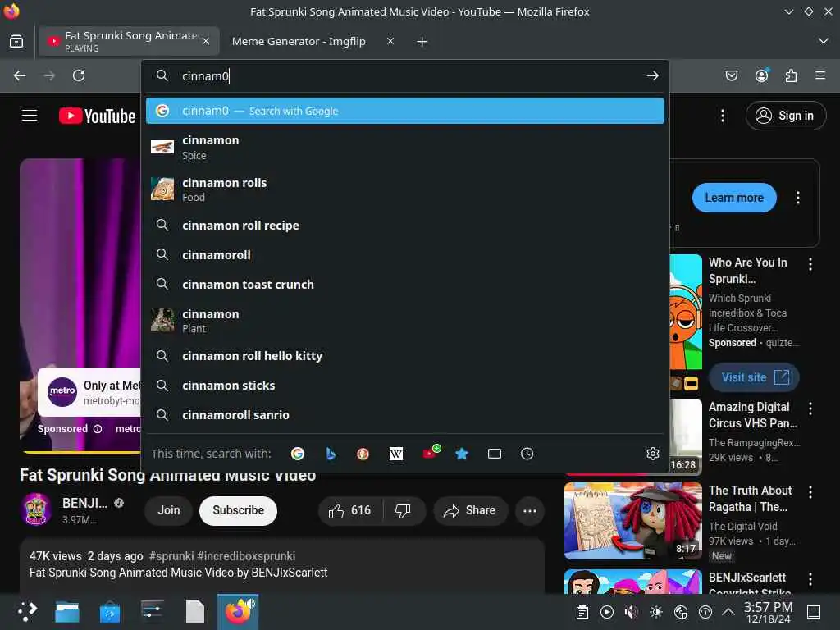Choose cinnamon Spice suggestion
This screenshot has width=840, height=630.
[x=405, y=148]
